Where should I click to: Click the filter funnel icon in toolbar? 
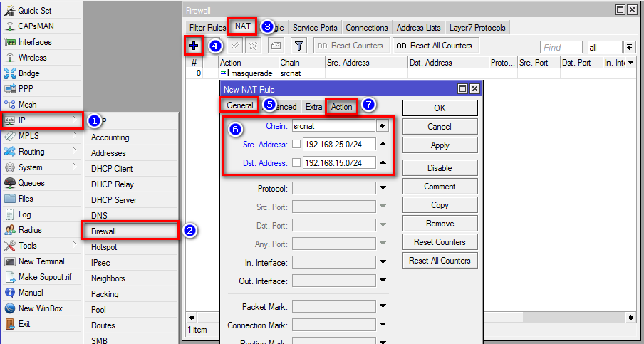(299, 46)
